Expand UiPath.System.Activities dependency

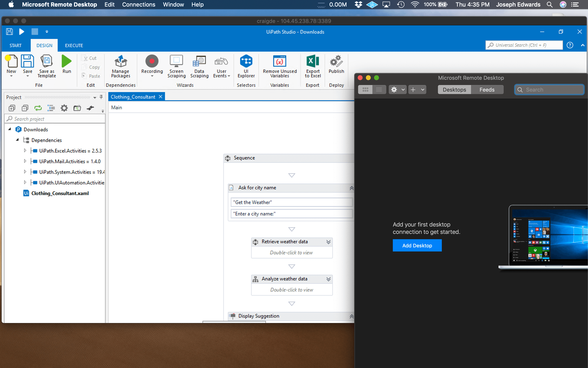25,172
